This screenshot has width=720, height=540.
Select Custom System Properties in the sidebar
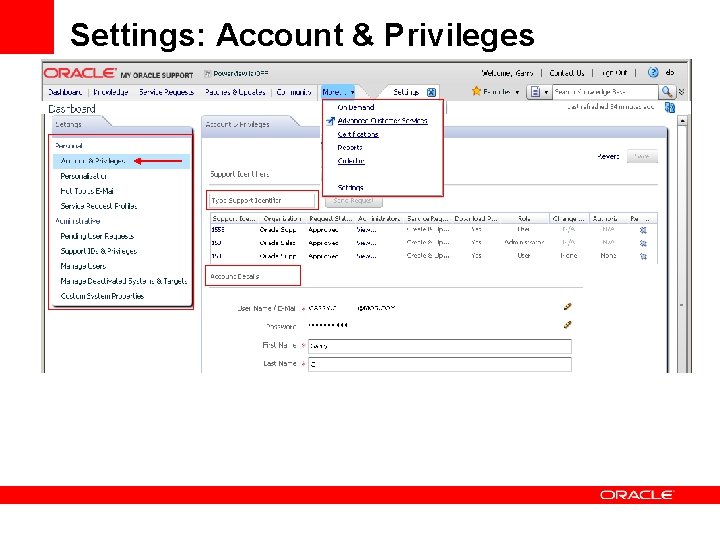102,296
